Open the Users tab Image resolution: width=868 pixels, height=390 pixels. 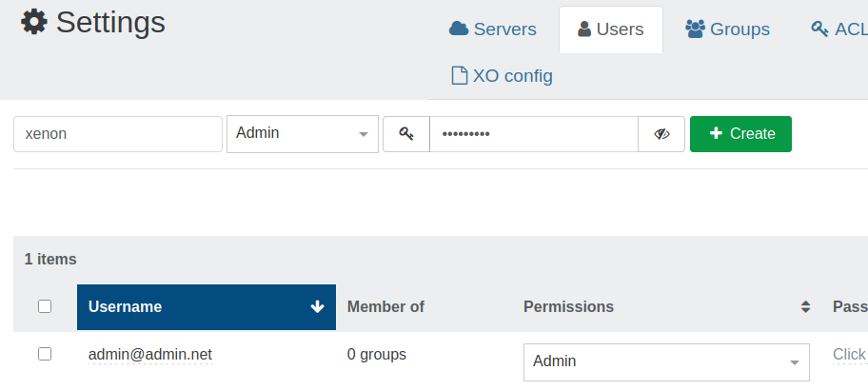coord(610,29)
